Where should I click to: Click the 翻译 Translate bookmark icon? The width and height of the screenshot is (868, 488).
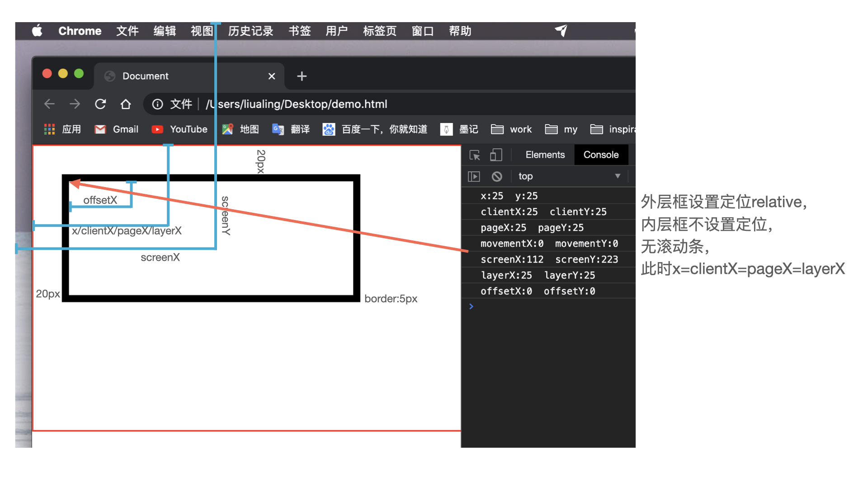[x=278, y=129]
